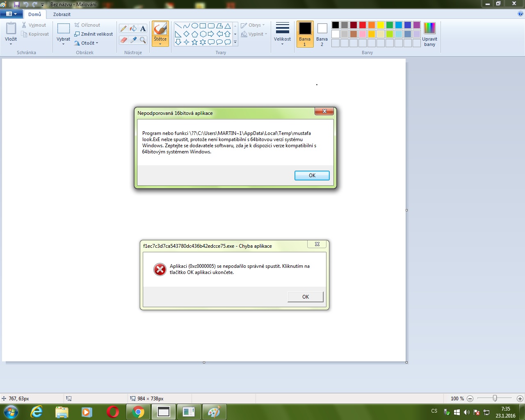Click the Undo arrow in quick access toolbar
The image size is (525, 420).
[26, 4]
